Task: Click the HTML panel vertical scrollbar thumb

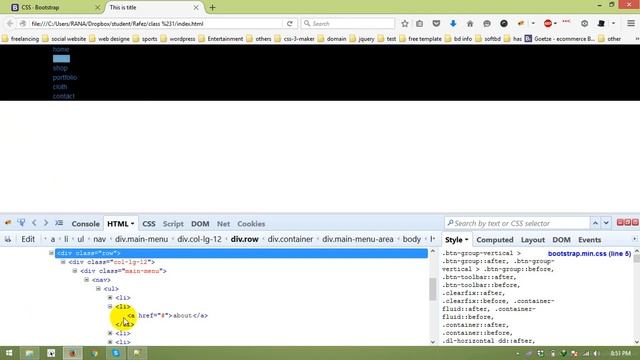Action: [x=433, y=288]
